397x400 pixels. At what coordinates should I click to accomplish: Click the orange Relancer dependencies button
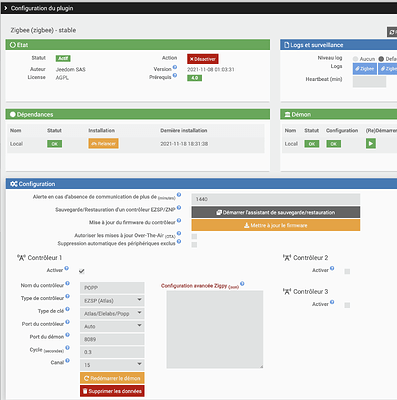103,144
